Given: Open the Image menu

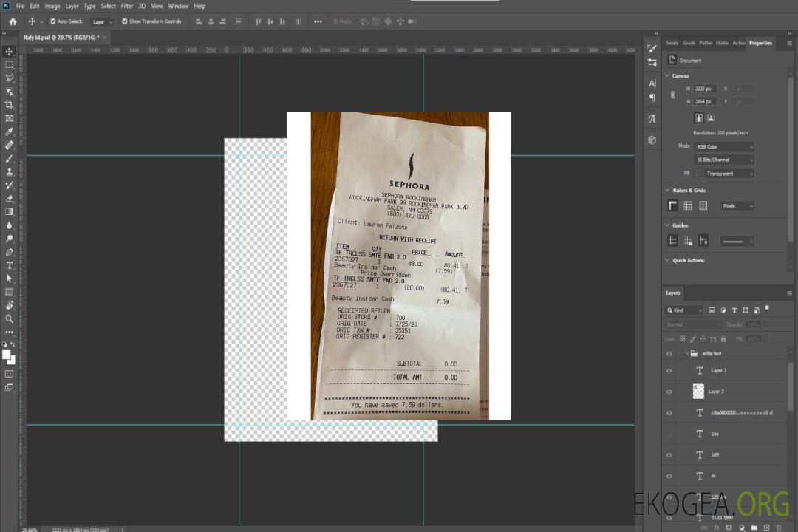Looking at the screenshot, I should [52, 6].
